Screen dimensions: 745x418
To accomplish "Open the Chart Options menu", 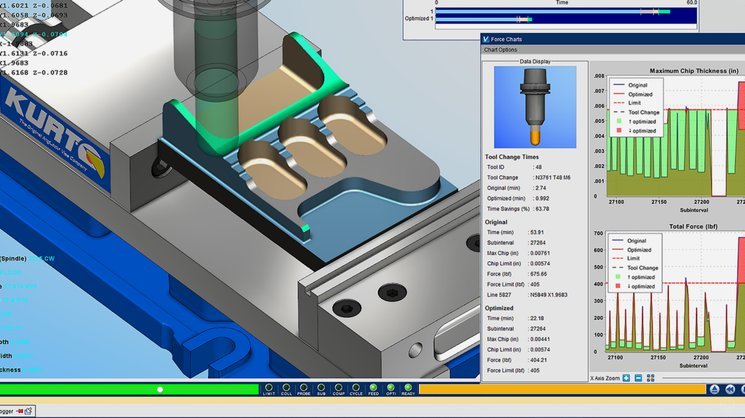I will (x=500, y=50).
